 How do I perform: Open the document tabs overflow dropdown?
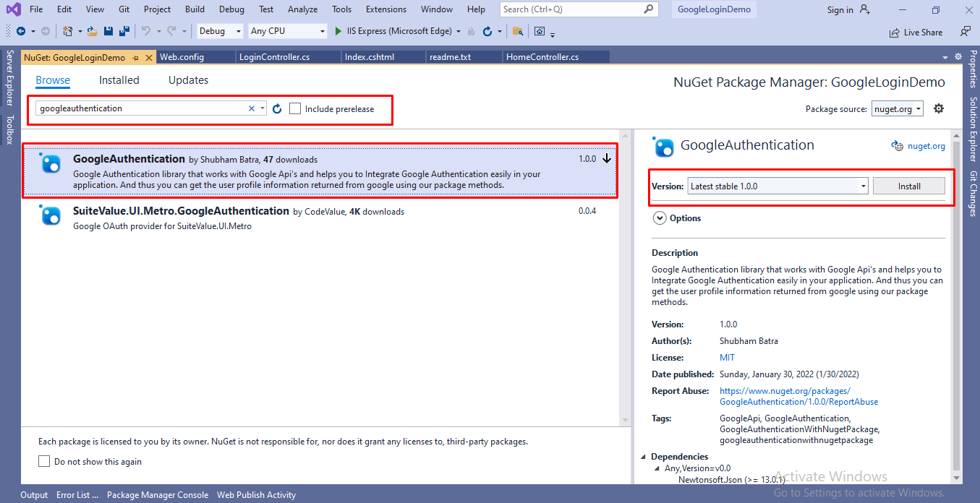coord(945,57)
